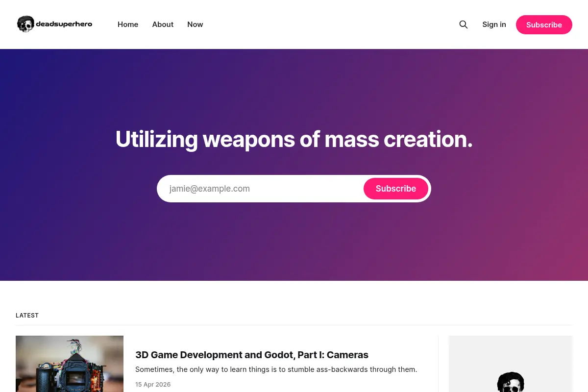Go to the Home menu item
The width and height of the screenshot is (588, 392).
pos(128,24)
